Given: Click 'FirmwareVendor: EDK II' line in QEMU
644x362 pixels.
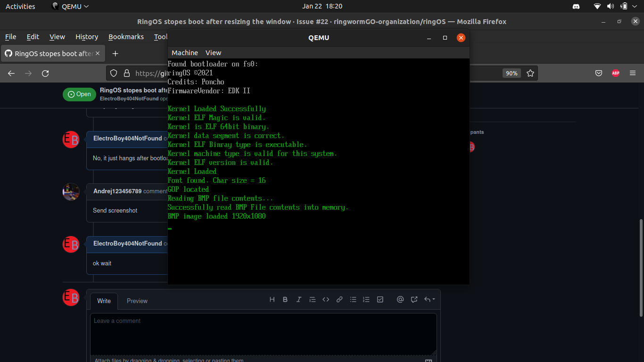Looking at the screenshot, I should pos(209,91).
